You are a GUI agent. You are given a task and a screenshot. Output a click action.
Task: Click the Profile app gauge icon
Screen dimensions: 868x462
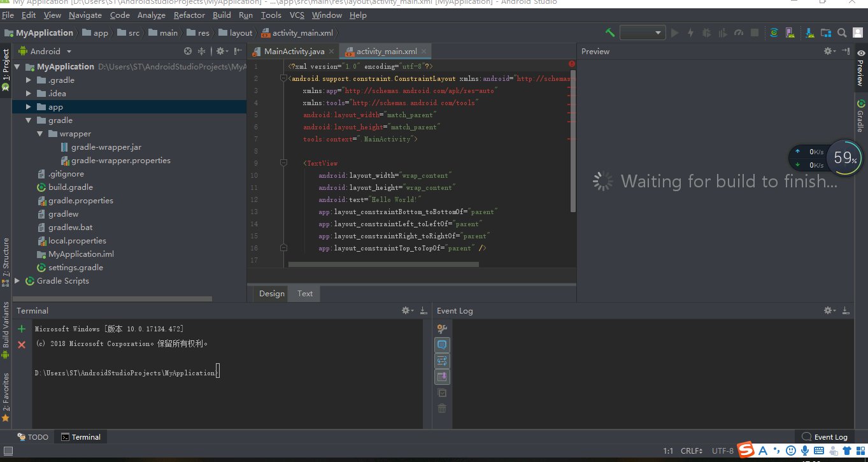(x=739, y=32)
